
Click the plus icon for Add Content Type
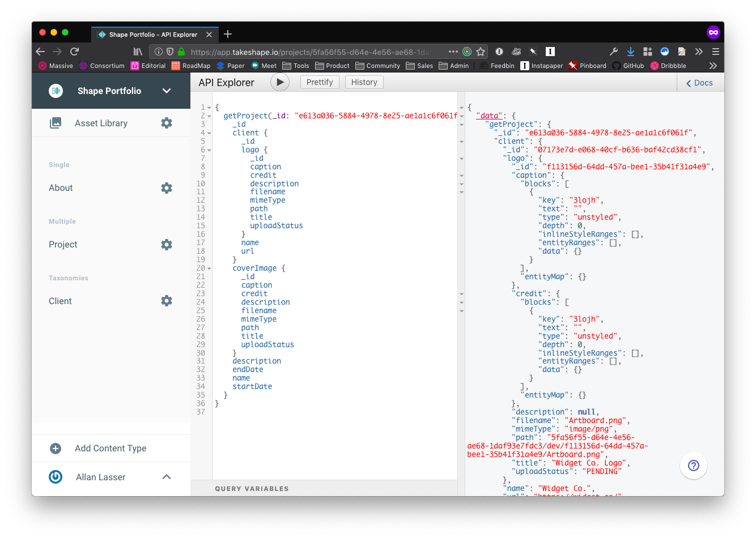tap(56, 449)
